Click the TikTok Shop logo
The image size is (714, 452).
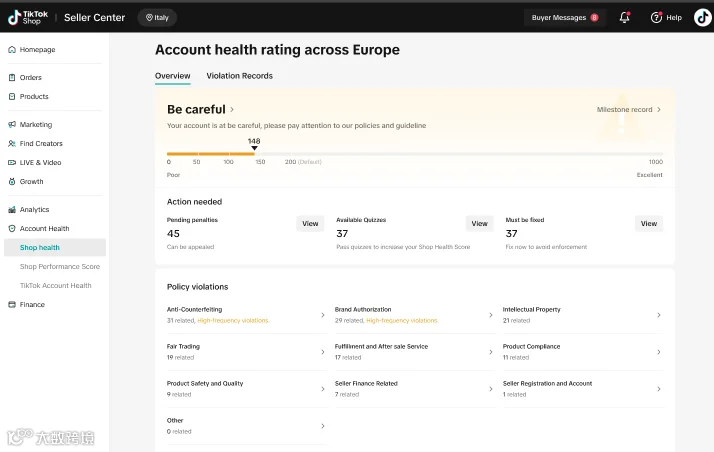[x=27, y=17]
